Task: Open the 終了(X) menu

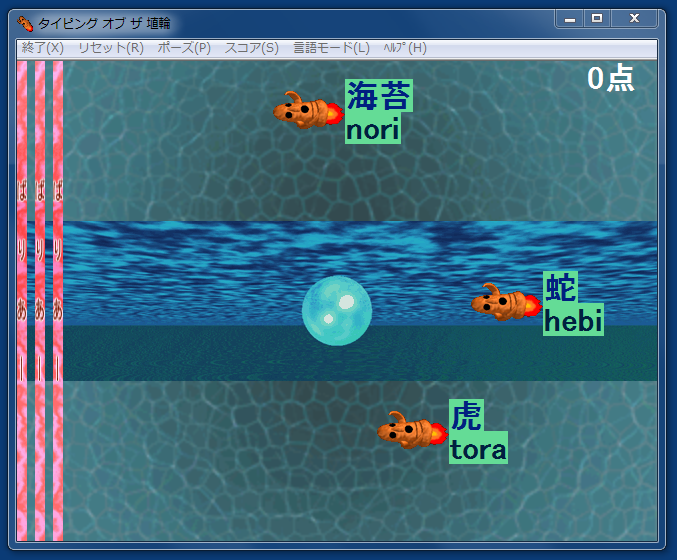Action: coord(42,47)
